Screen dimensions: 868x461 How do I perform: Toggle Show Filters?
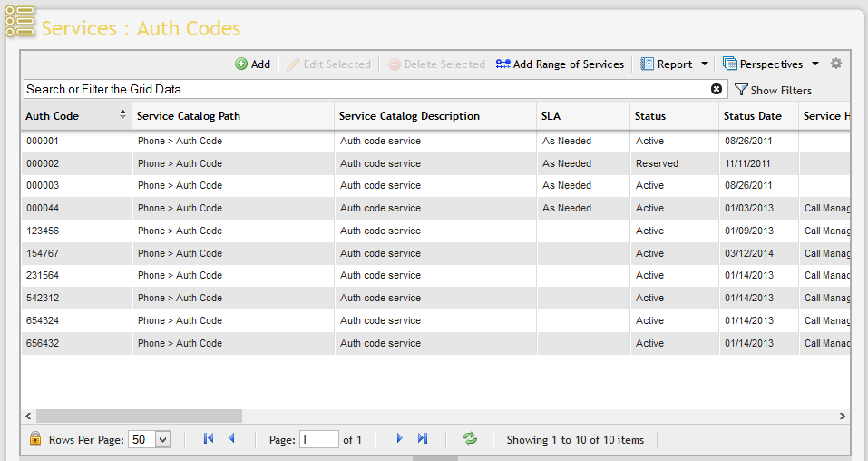click(773, 90)
